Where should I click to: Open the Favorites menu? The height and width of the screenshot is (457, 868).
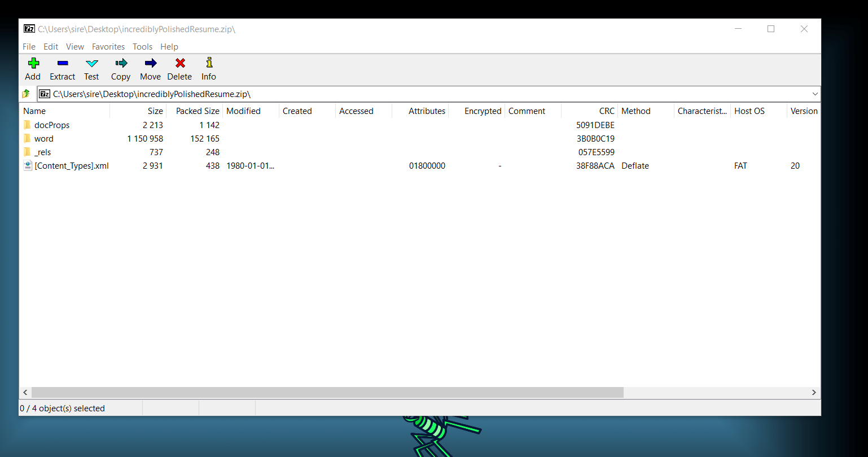point(108,47)
